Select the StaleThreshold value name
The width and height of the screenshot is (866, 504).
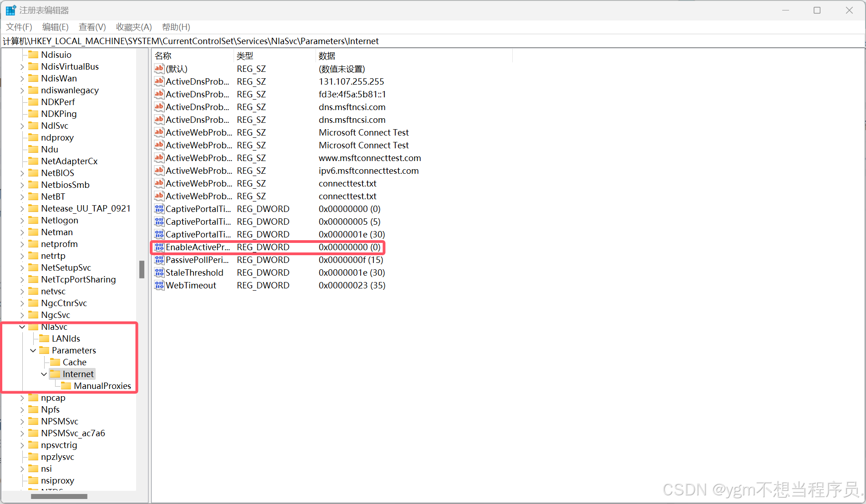pos(194,272)
